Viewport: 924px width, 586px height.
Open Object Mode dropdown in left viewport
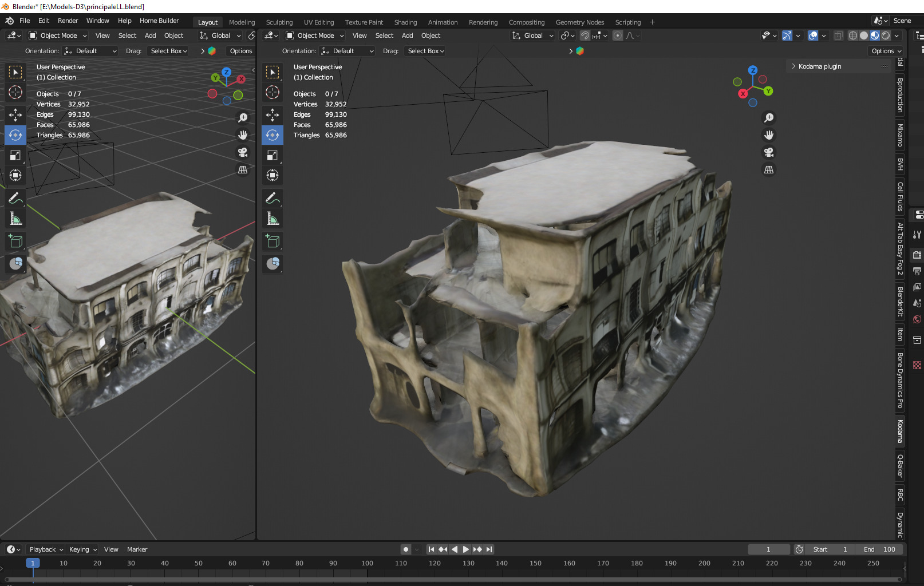[58, 35]
